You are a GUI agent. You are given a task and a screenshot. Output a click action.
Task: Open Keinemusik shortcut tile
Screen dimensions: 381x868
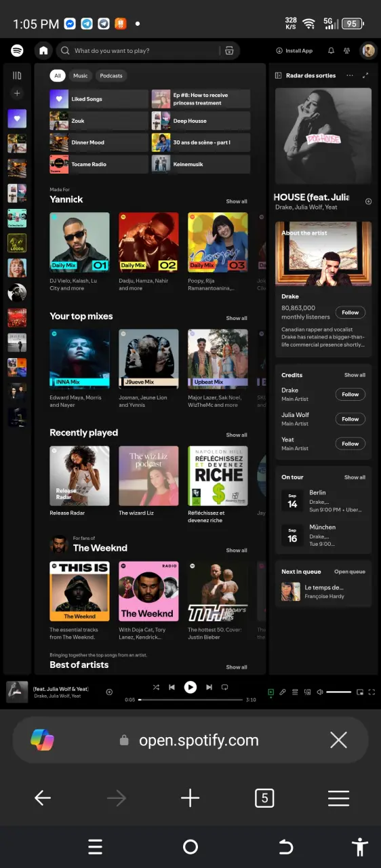click(201, 164)
